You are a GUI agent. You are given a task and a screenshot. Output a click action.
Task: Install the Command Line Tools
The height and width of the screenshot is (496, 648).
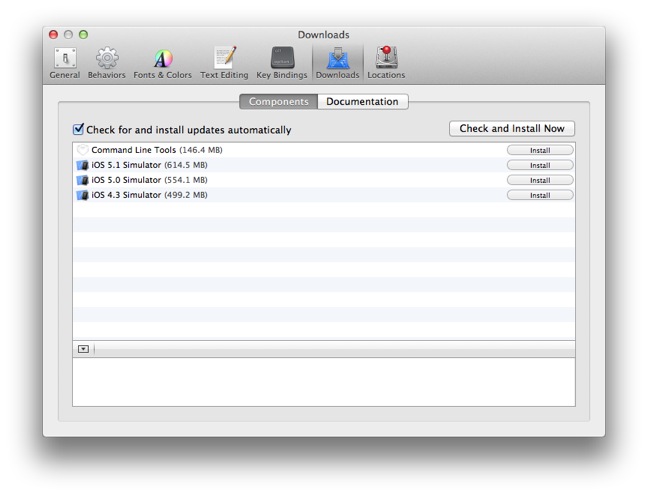pos(540,150)
